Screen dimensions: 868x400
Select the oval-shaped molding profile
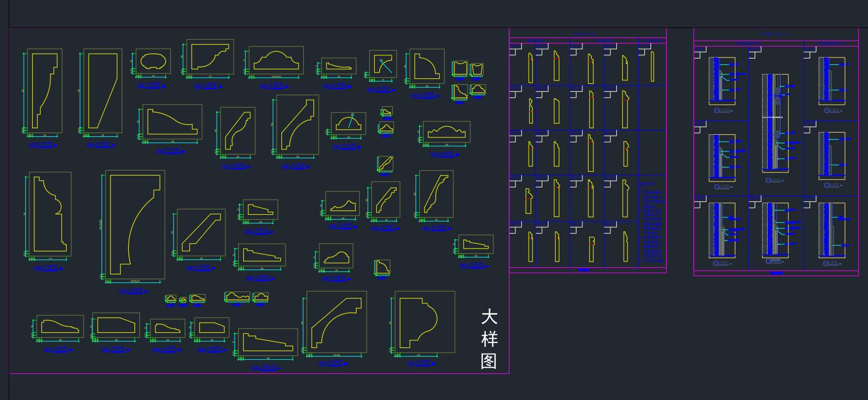click(153, 61)
